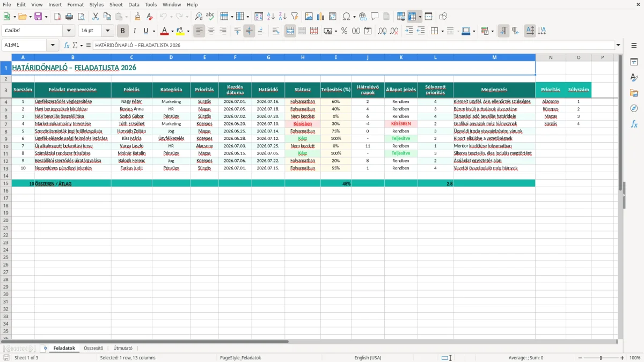Click the Cut scissors icon

coord(95,17)
